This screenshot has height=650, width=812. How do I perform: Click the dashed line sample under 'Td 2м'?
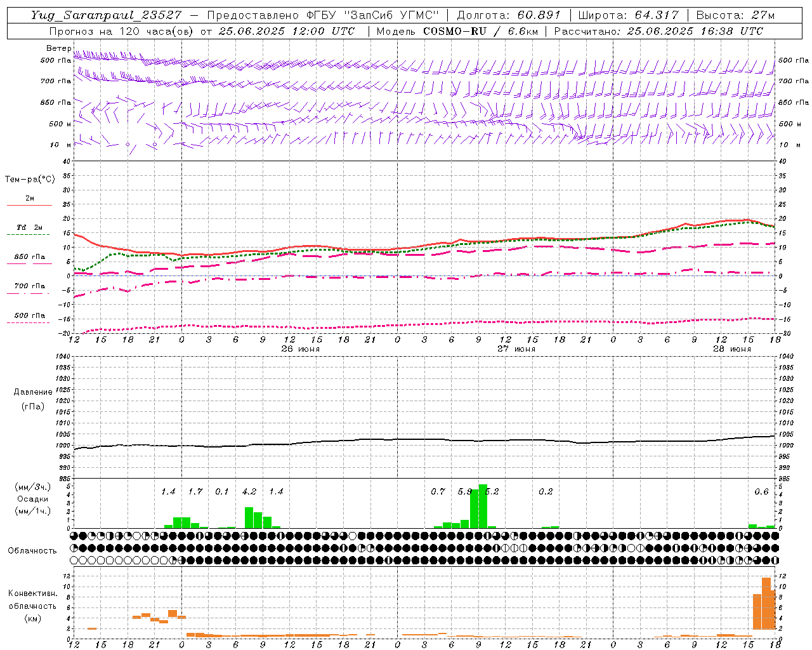(28, 234)
